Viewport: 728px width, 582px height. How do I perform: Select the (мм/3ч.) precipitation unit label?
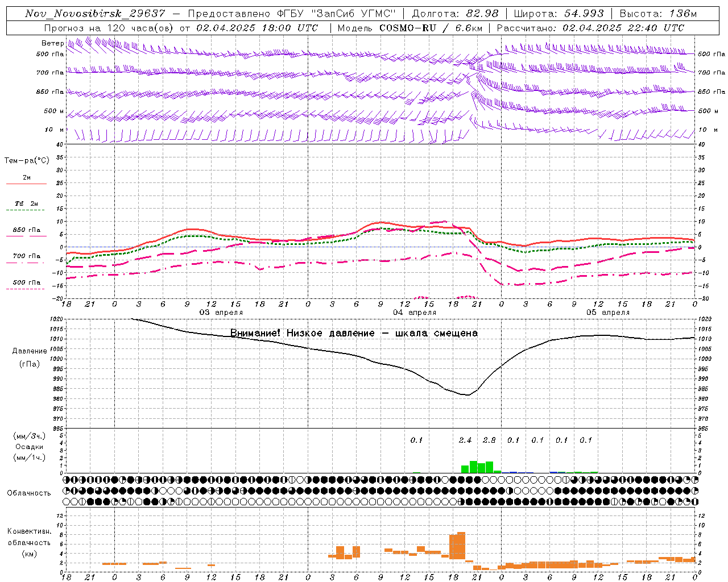30,436
